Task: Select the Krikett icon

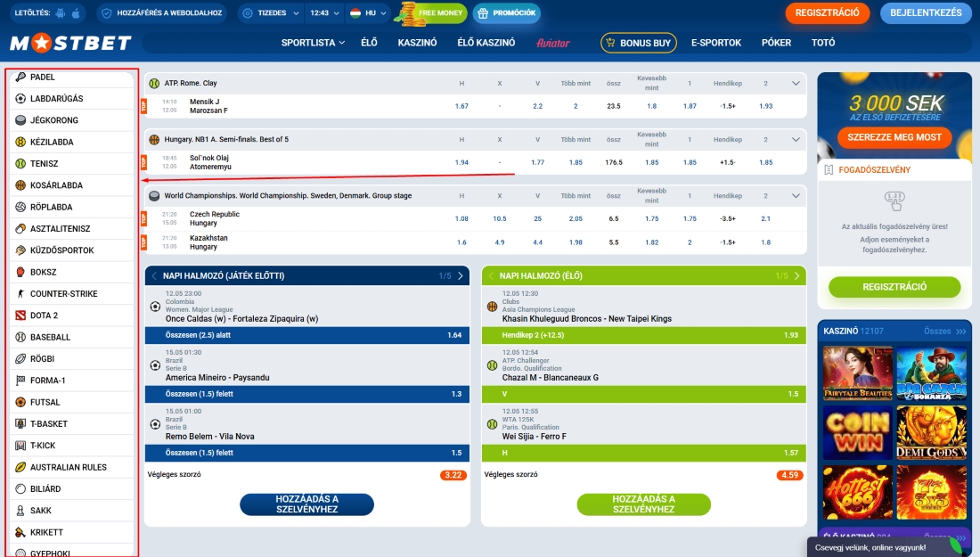Action: pos(20,532)
